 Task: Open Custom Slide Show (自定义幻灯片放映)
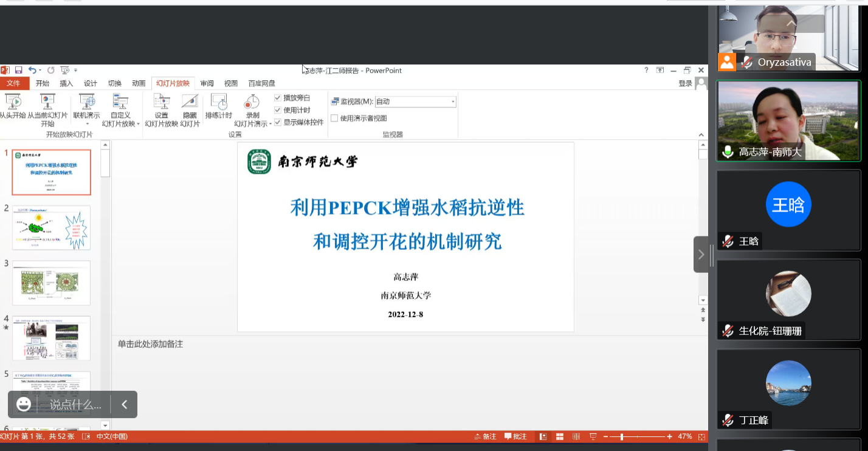pyautogui.click(x=120, y=110)
